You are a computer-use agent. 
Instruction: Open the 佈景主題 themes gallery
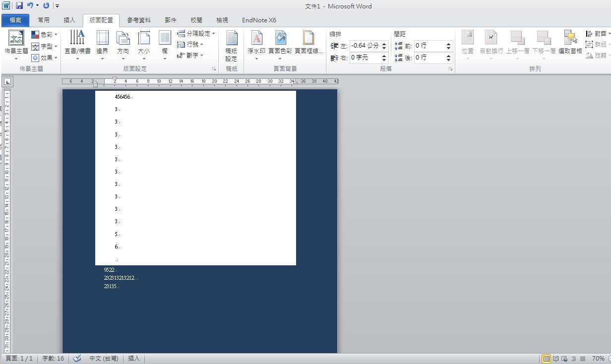[16, 43]
